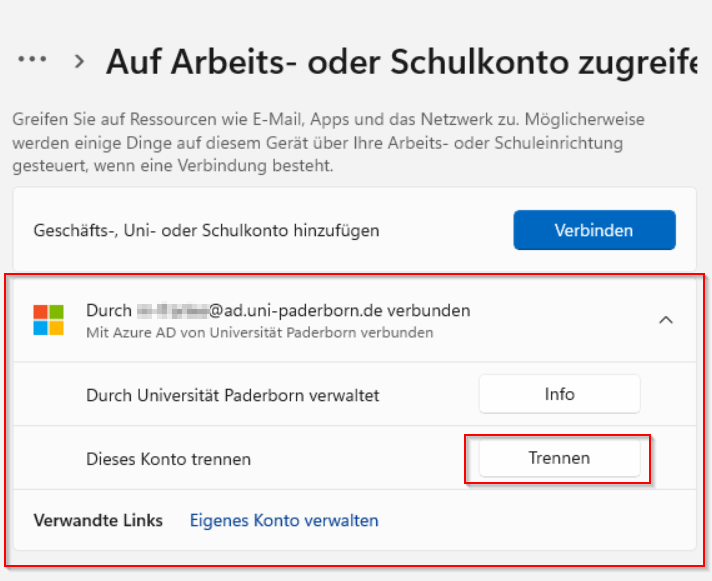Screen dimensions: 712x581
Task: Open Info for Universität Paderborn management
Action: pos(559,394)
